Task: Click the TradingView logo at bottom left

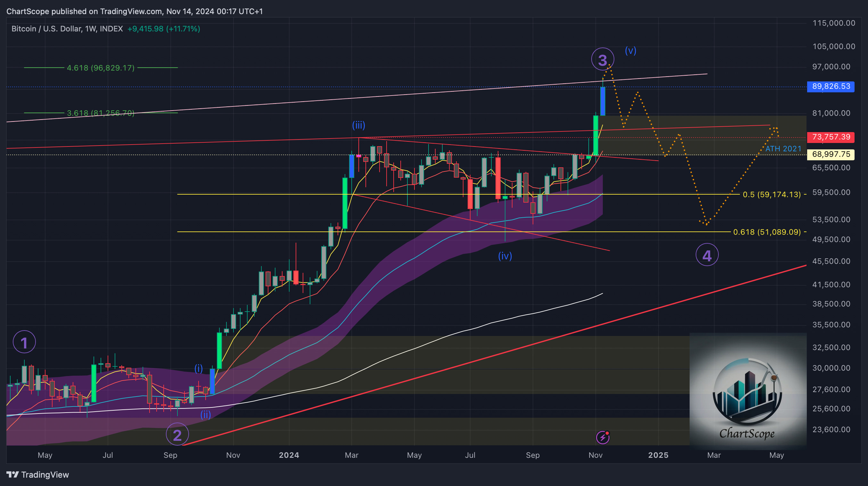Action: click(37, 474)
